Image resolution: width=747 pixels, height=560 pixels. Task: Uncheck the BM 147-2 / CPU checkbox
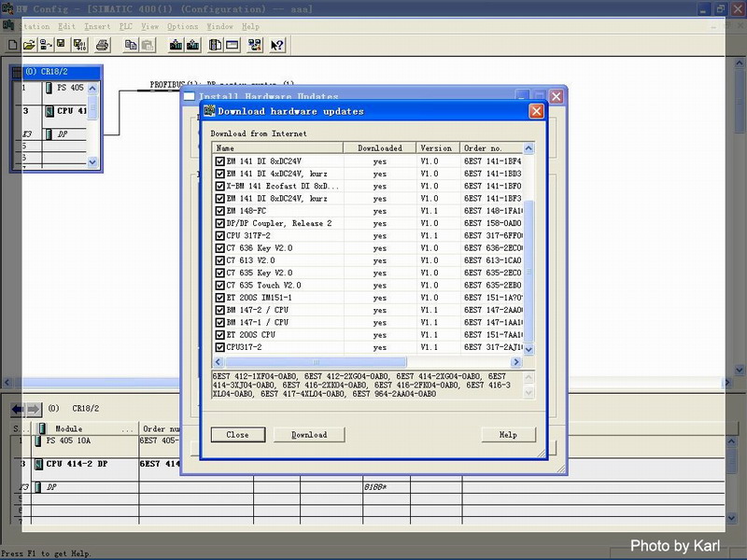coord(219,310)
